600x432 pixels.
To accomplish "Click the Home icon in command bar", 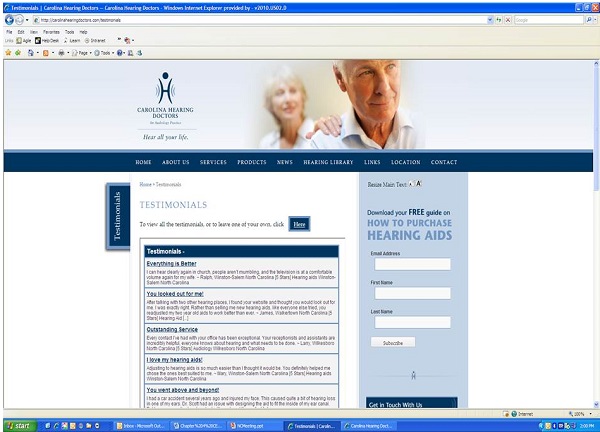I will pyautogui.click(x=32, y=52).
